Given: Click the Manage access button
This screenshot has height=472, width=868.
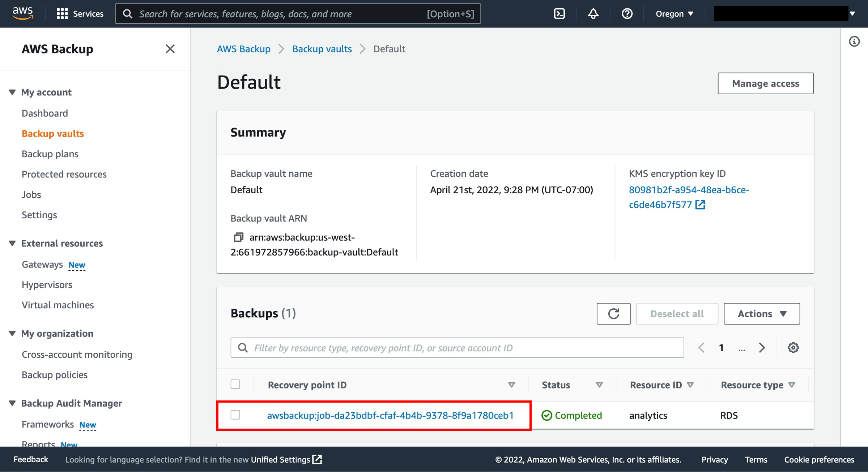Looking at the screenshot, I should (x=766, y=83).
